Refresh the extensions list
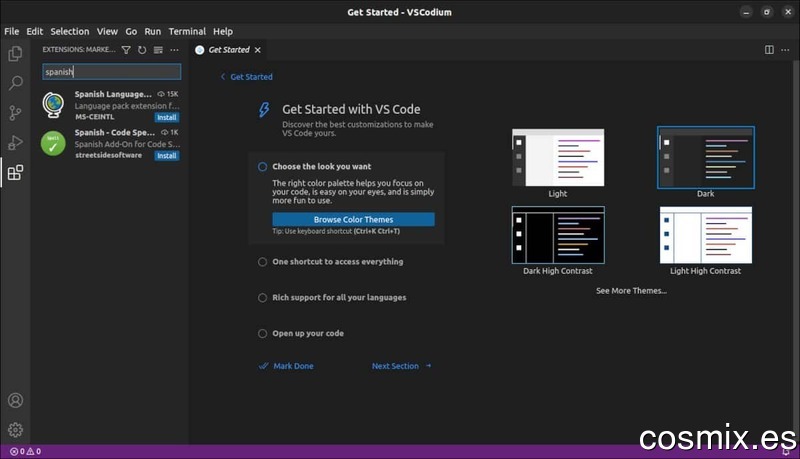This screenshot has width=800, height=459. pyautogui.click(x=142, y=50)
